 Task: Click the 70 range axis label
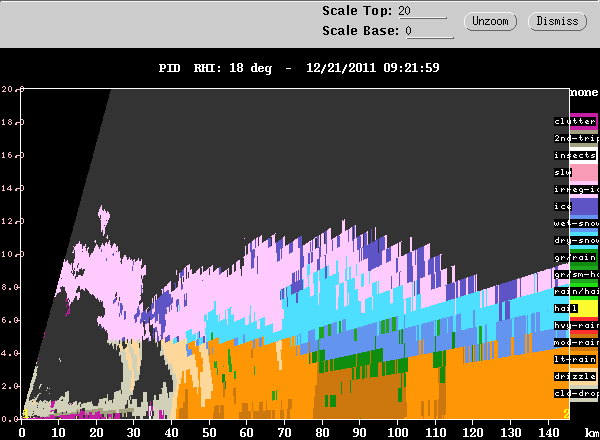(x=284, y=432)
